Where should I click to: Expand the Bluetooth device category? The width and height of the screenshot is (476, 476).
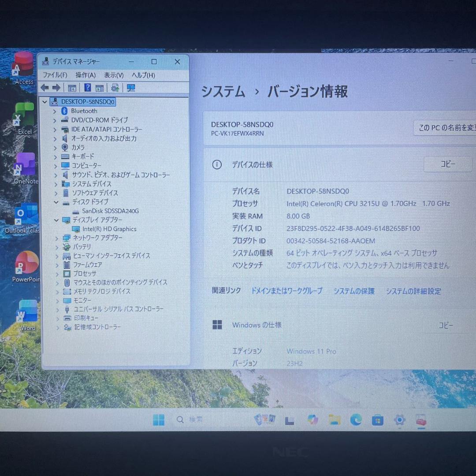point(55,111)
